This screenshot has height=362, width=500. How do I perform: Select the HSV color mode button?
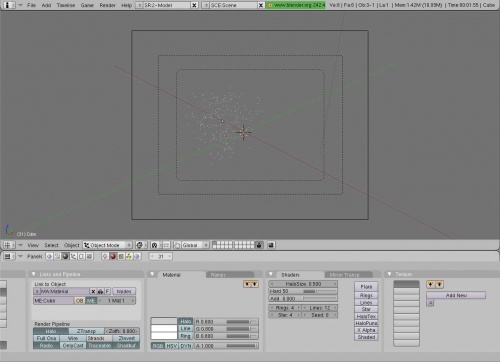tap(171, 346)
